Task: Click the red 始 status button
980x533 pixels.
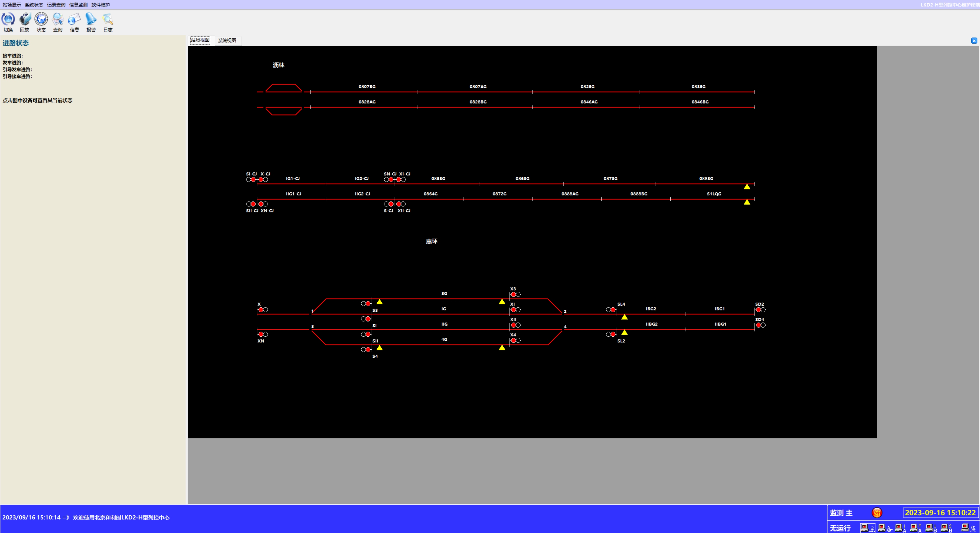Action: point(877,513)
